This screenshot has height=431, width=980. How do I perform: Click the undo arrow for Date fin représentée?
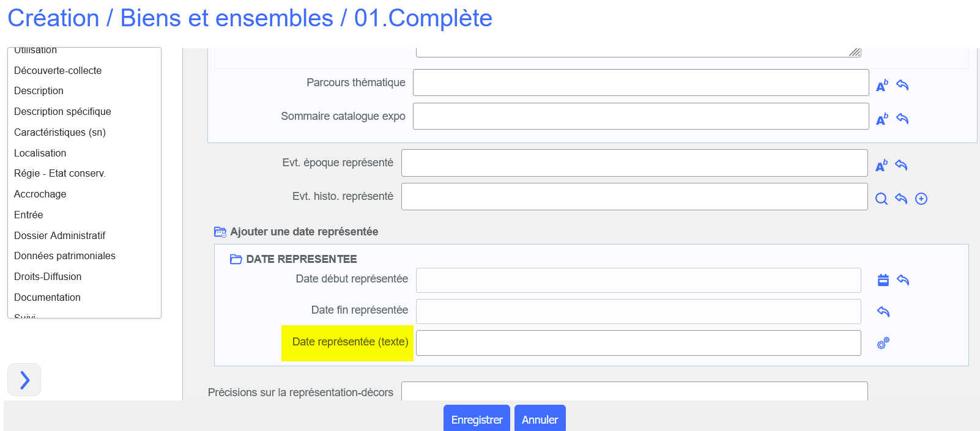pyautogui.click(x=883, y=312)
